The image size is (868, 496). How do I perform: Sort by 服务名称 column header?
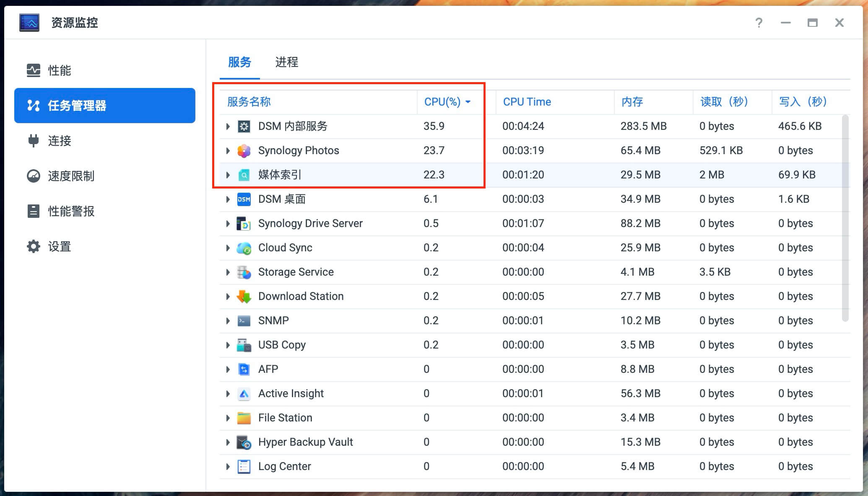tap(318, 102)
